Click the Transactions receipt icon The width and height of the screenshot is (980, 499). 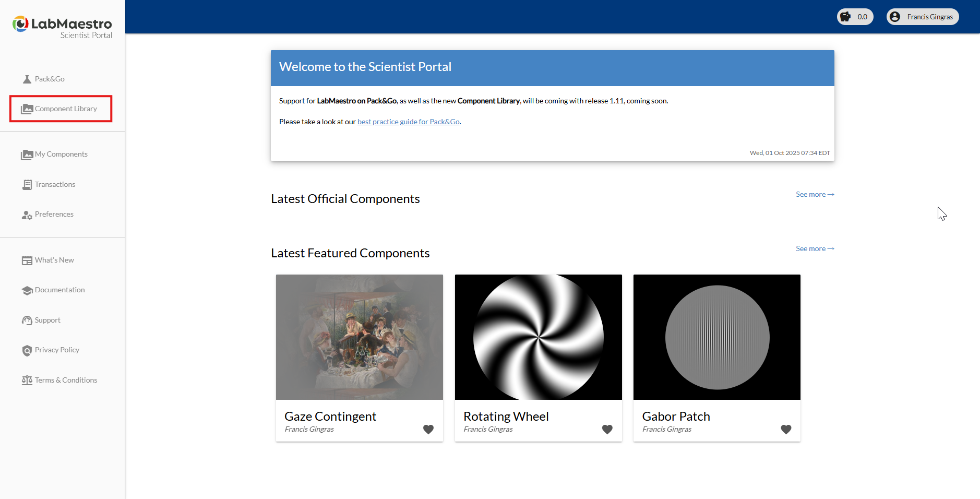[27, 185]
